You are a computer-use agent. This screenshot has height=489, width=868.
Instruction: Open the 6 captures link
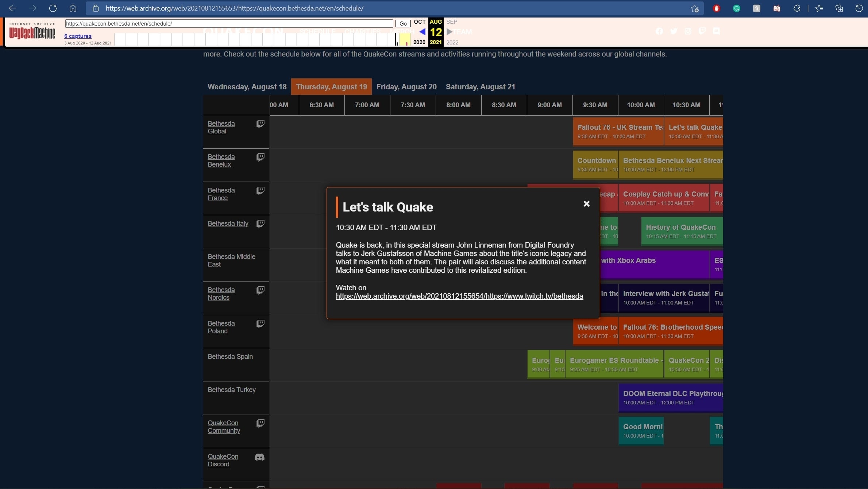(78, 36)
